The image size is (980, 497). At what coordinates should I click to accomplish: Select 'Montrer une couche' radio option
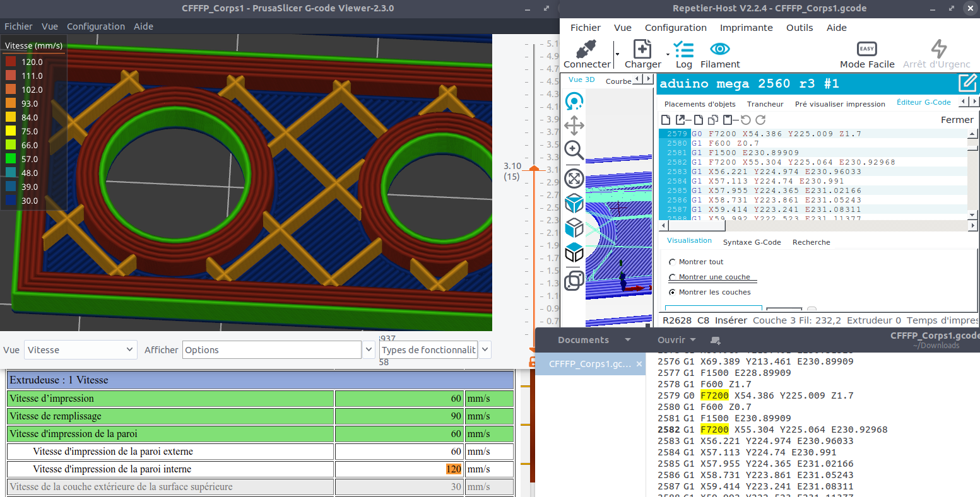[672, 277]
